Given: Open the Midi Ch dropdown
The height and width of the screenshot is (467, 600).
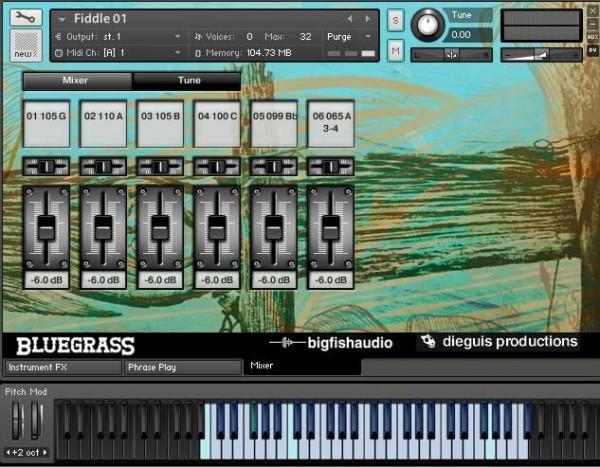Looking at the screenshot, I should [x=178, y=52].
